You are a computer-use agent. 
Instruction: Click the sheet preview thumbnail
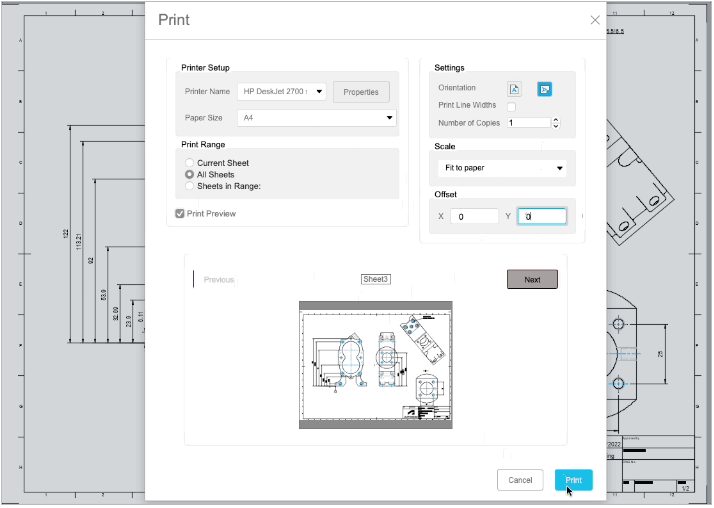tap(376, 365)
